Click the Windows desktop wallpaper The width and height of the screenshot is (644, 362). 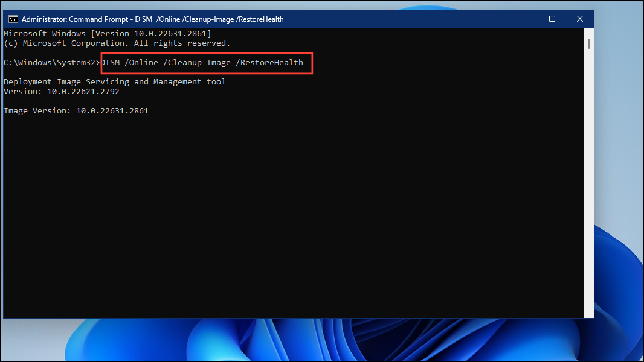click(x=622, y=181)
